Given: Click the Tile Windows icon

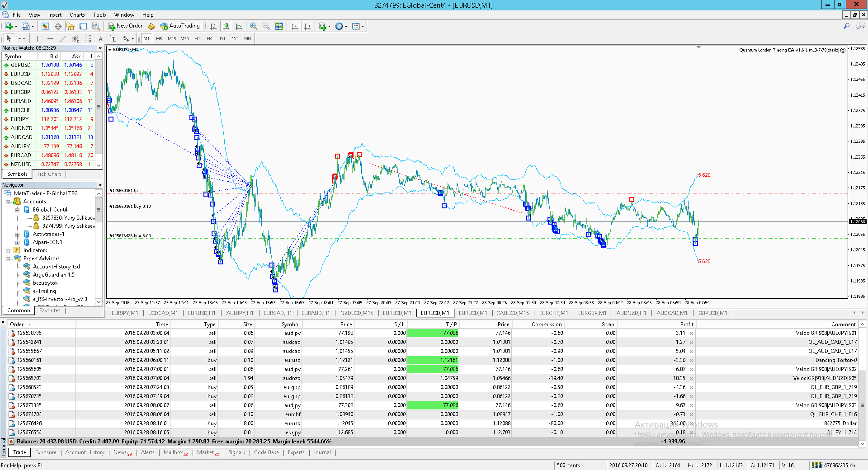Looking at the screenshot, I should click(279, 26).
